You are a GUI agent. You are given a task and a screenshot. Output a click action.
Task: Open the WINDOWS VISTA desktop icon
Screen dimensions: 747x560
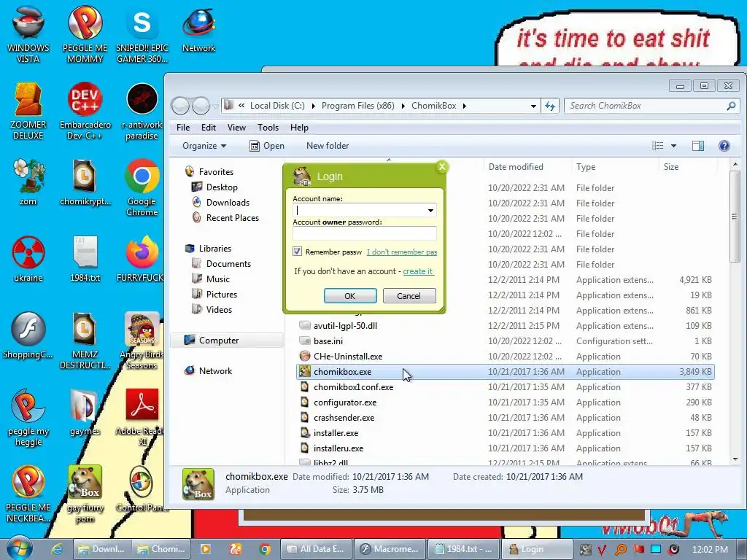(28, 34)
